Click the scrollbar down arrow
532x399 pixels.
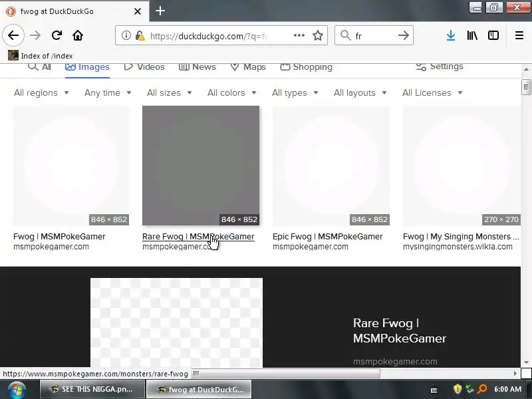point(526,363)
